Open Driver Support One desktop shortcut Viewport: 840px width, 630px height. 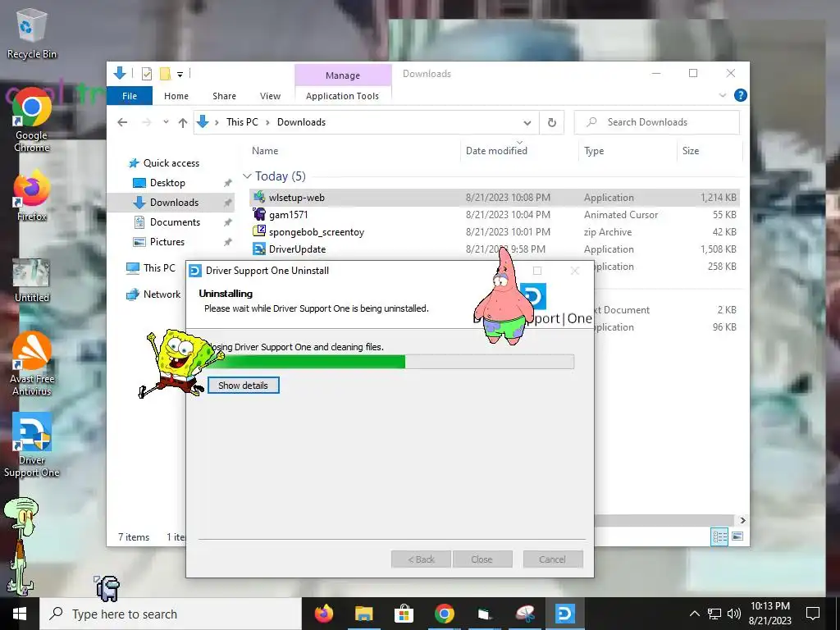(x=31, y=445)
